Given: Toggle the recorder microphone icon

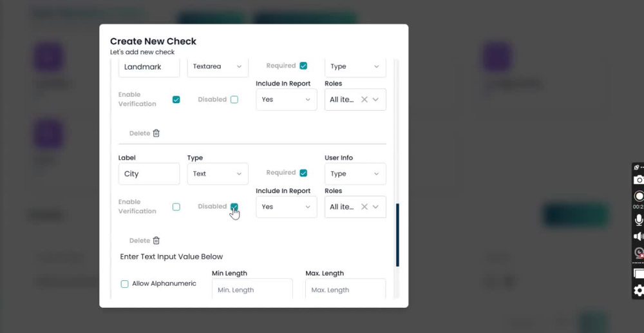Looking at the screenshot, I should [639, 220].
